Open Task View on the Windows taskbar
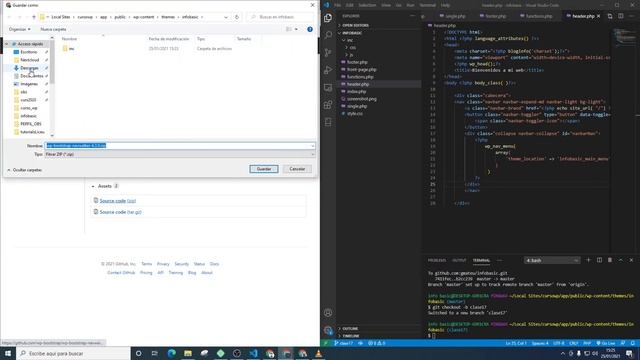Viewport: 640px width, 360px height. click(x=155, y=353)
